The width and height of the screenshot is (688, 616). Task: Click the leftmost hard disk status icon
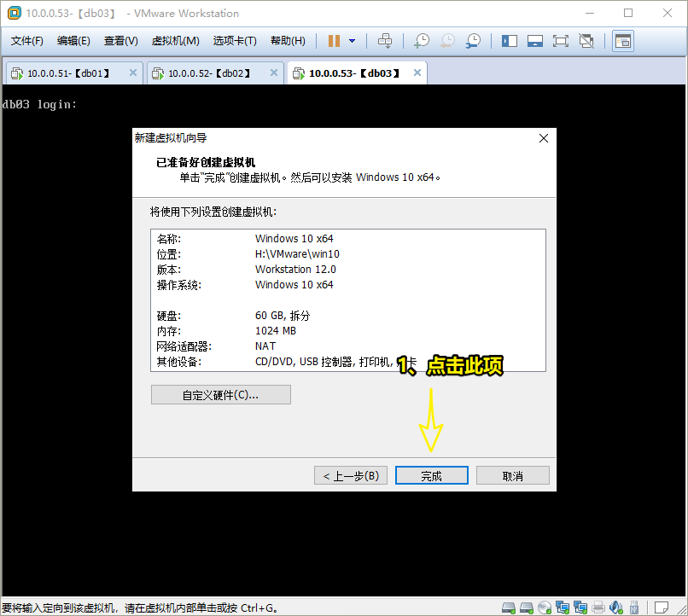pos(509,607)
